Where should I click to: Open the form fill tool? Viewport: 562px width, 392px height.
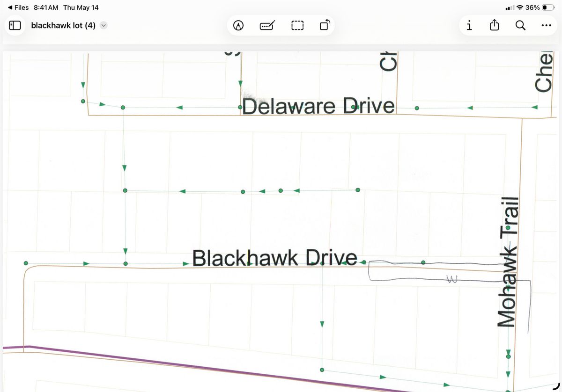coord(267,25)
